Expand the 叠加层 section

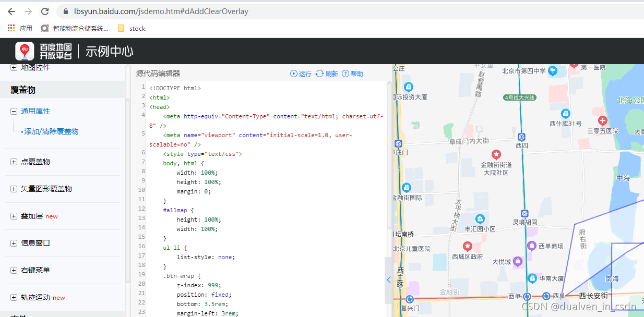point(14,216)
